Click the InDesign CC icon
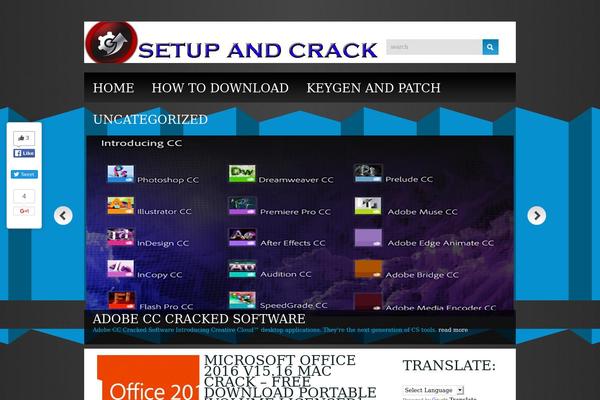The height and width of the screenshot is (400, 600). (x=121, y=237)
